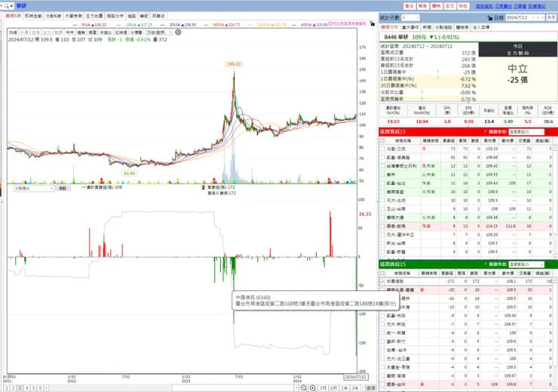Click the 紅綠燈 chart toolbar button

point(121,32)
